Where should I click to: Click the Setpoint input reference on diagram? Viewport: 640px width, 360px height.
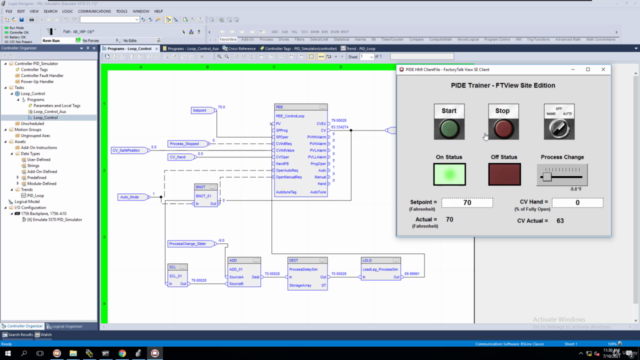[202, 110]
